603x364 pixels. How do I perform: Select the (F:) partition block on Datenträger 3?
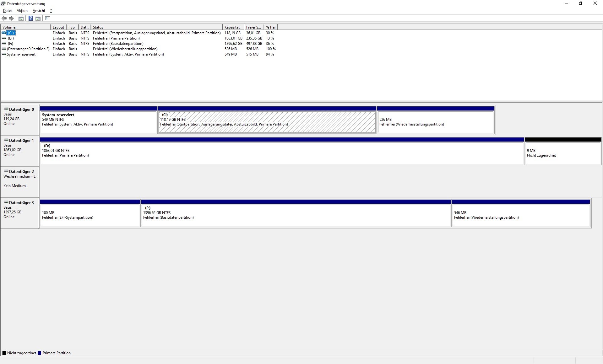pos(296,215)
